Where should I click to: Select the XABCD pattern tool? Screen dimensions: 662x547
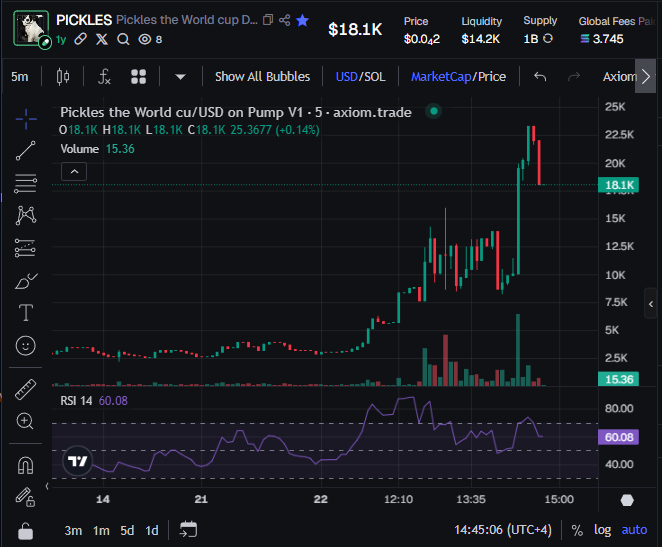point(26,215)
